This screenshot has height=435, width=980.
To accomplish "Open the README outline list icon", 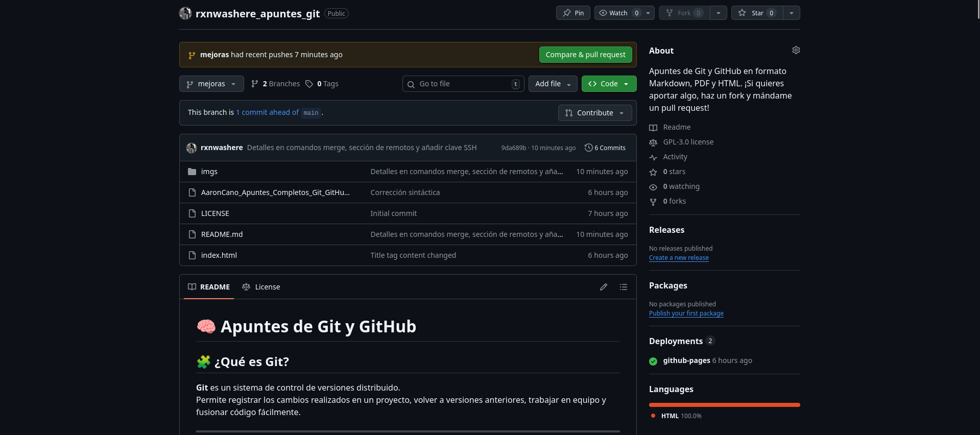I will [624, 287].
